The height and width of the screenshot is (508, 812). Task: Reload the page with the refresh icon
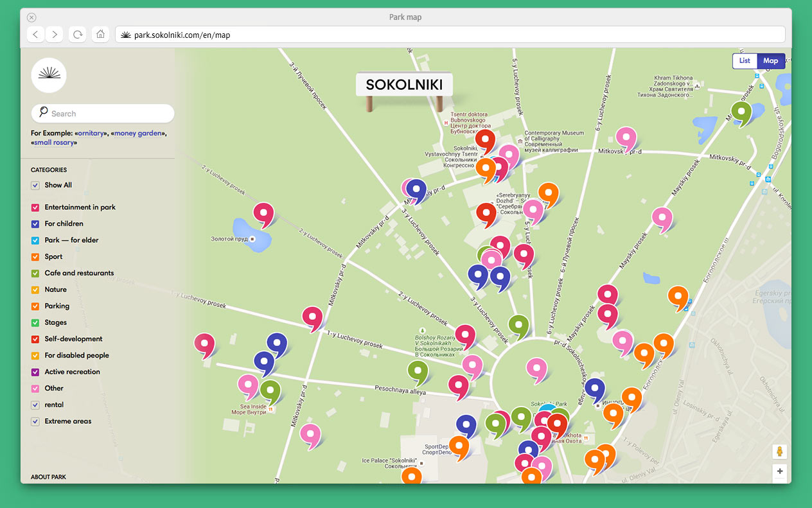coord(78,35)
